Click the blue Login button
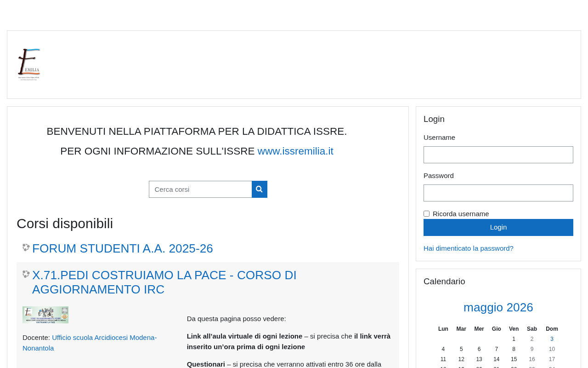This screenshot has width=588, height=368. [x=498, y=227]
